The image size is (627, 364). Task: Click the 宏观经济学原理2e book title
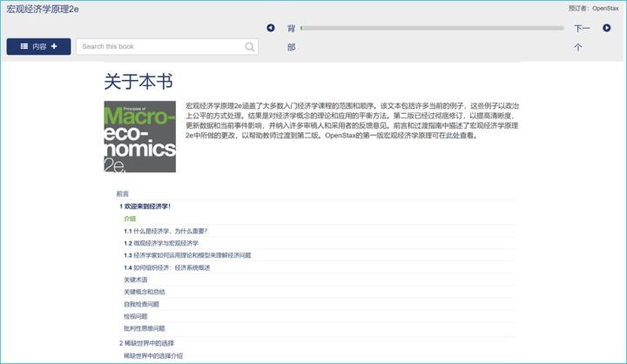(x=42, y=8)
